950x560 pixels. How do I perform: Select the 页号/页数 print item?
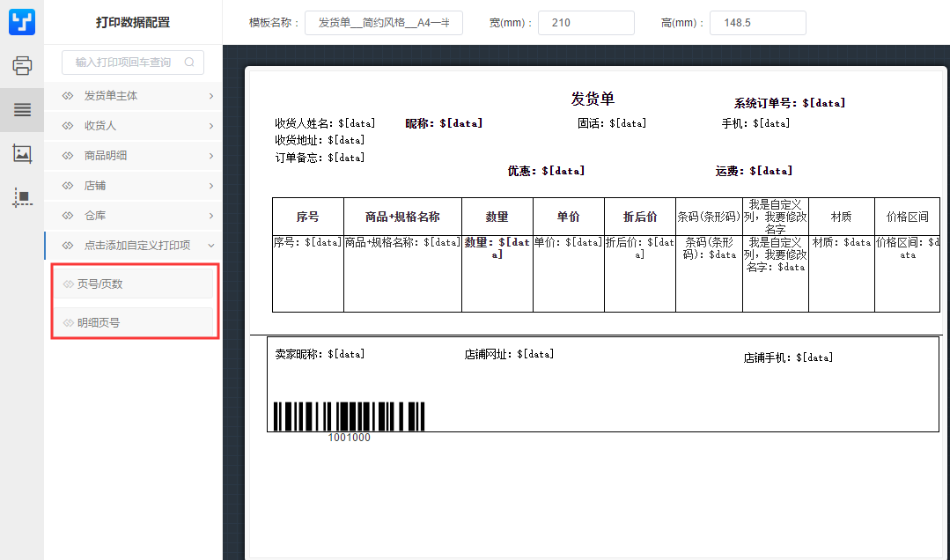pos(135,284)
